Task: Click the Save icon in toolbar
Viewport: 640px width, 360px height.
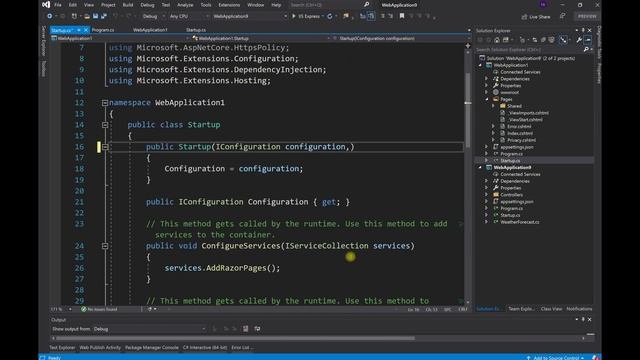Action: point(95,16)
